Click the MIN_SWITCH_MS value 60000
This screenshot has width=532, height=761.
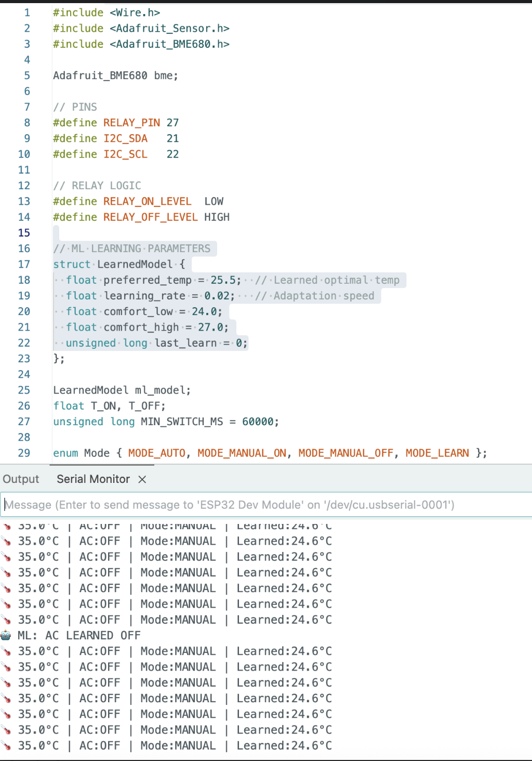click(x=258, y=422)
